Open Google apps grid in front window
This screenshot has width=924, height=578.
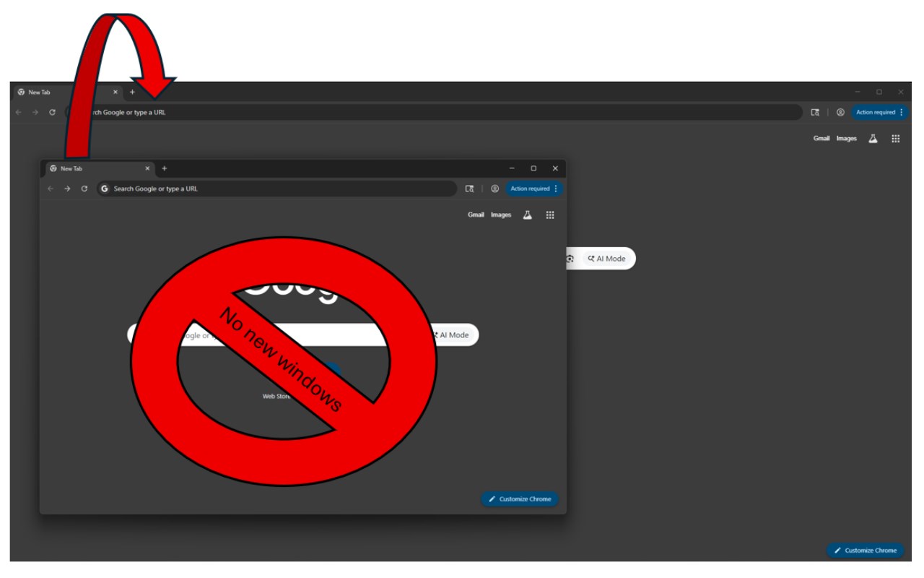point(550,215)
